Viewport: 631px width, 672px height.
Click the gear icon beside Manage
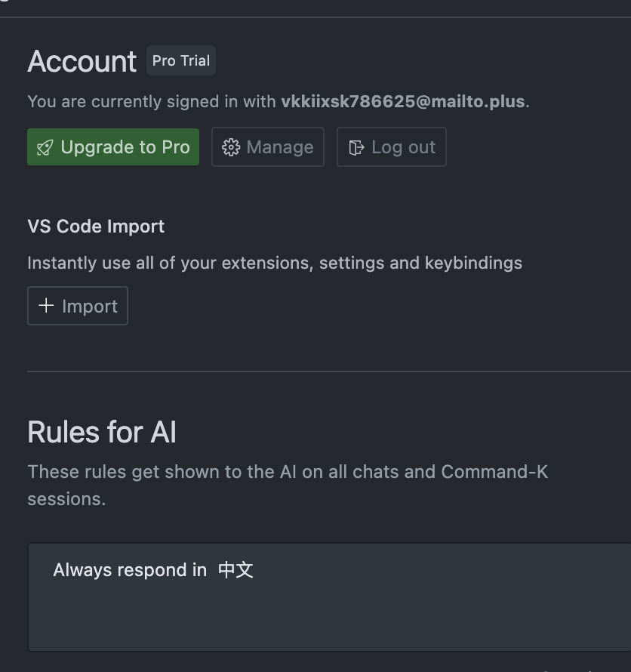coord(231,147)
